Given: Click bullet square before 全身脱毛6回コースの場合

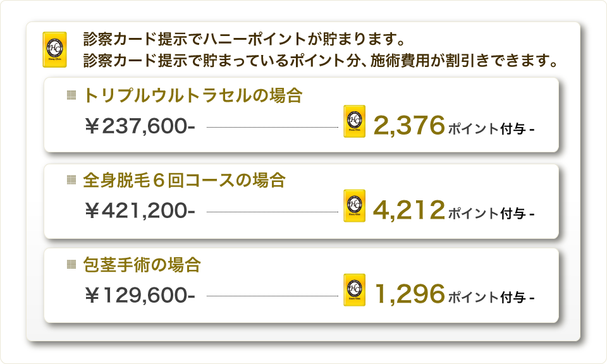Looking at the screenshot, I should click(71, 179).
